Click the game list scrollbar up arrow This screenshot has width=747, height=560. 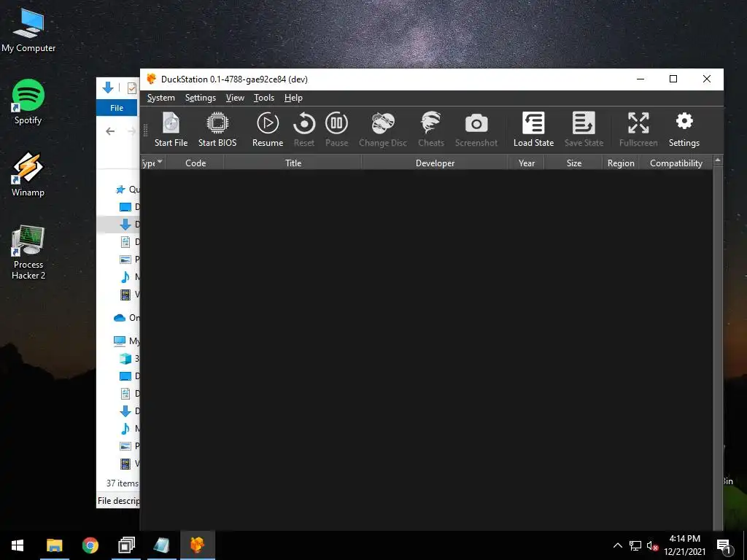[x=718, y=160]
